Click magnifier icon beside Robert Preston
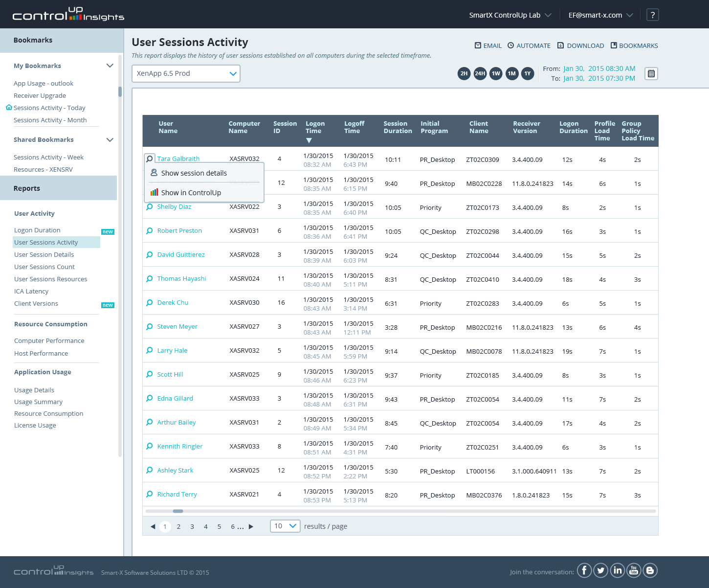The width and height of the screenshot is (709, 588). (150, 231)
